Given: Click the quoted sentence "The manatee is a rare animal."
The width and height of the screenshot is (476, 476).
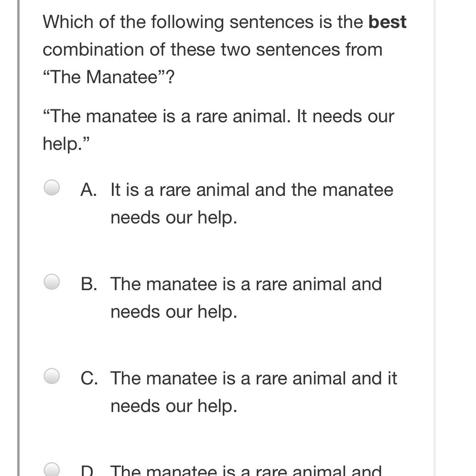Looking at the screenshot, I should click(x=169, y=116).
